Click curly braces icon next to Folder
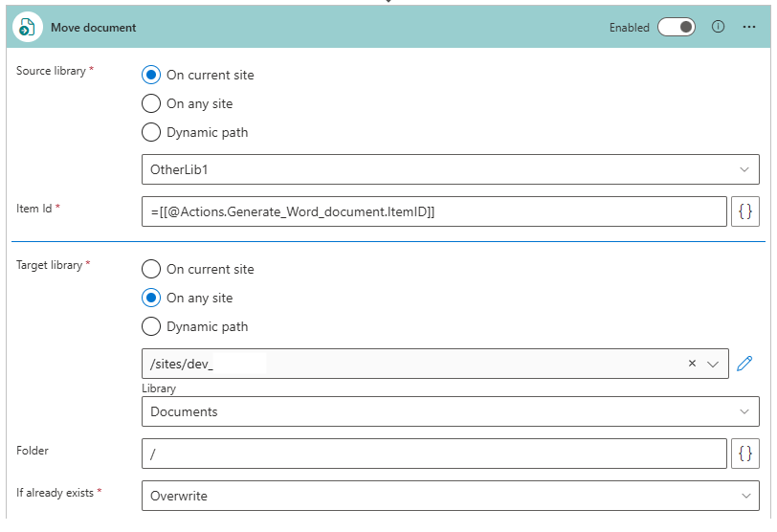Screen dimensions: 777x532 (745, 454)
